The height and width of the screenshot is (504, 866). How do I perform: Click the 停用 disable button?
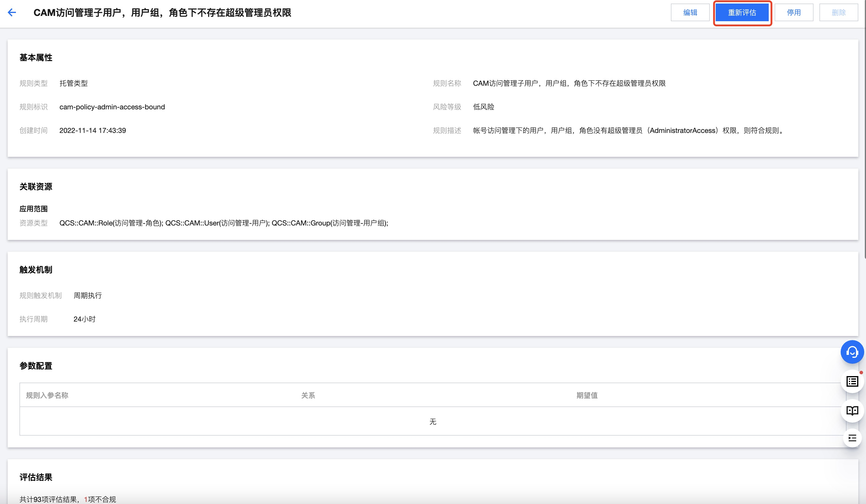tap(793, 13)
